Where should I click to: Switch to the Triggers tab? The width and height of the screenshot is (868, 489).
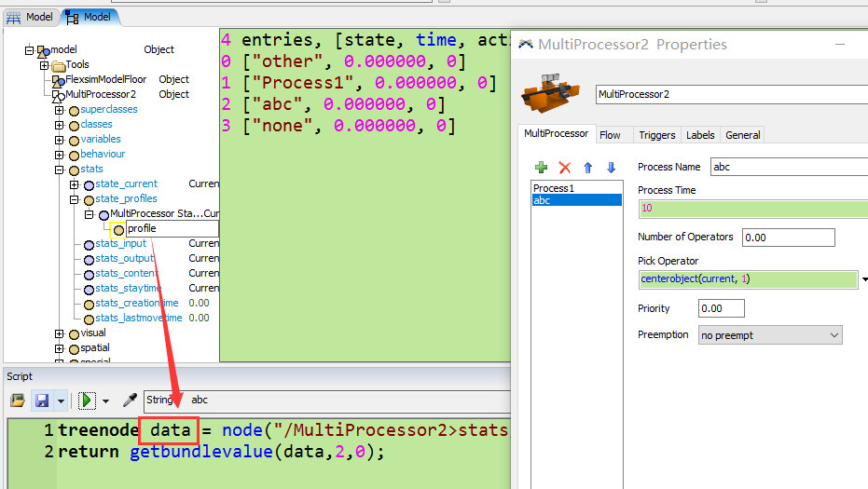click(x=656, y=135)
